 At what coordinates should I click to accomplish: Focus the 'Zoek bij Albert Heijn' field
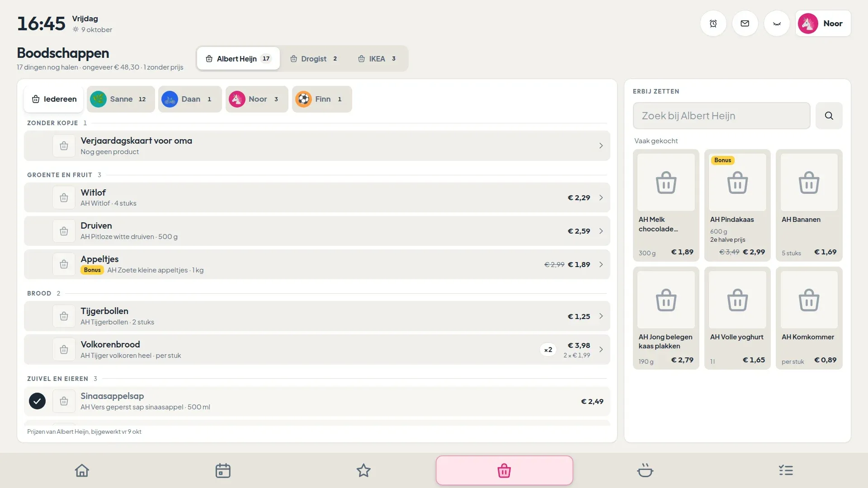tap(722, 116)
